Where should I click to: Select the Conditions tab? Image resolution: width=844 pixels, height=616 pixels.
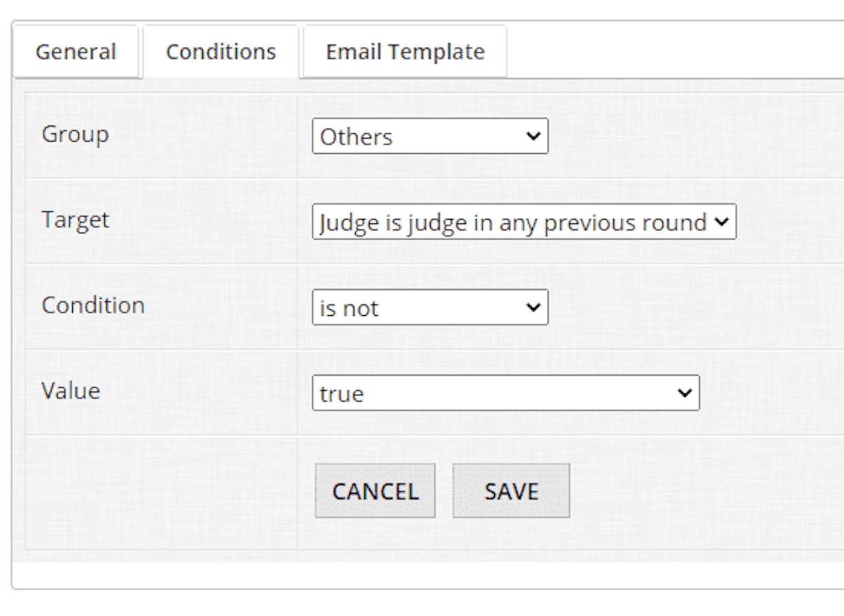point(221,52)
